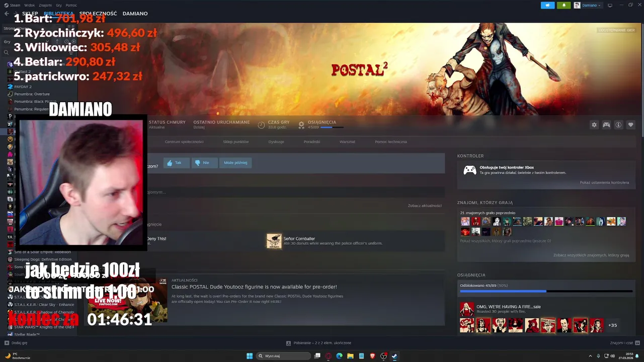The width and height of the screenshot is (644, 362).
Task: Open Microsoft Edge from taskbar
Action: pyautogui.click(x=339, y=356)
